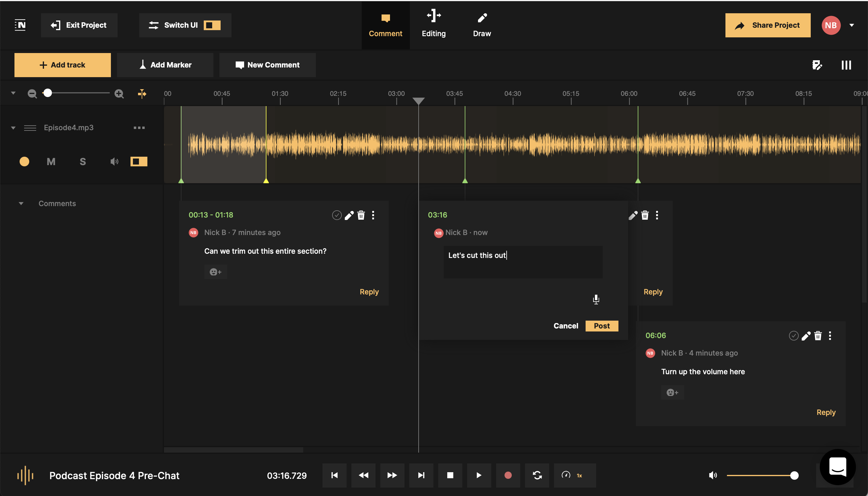868x496 pixels.
Task: Open the Share Project dialog
Action: pos(768,25)
